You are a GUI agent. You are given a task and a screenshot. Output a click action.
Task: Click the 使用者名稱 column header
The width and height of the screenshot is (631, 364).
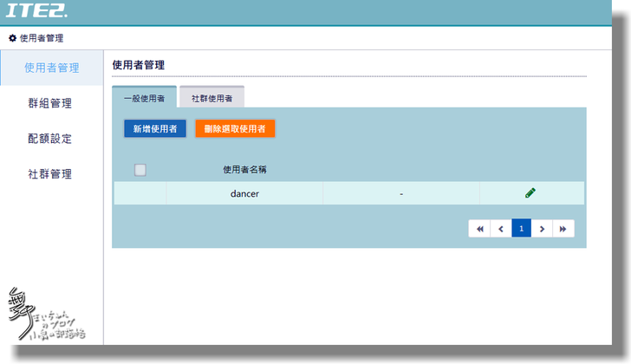click(244, 170)
